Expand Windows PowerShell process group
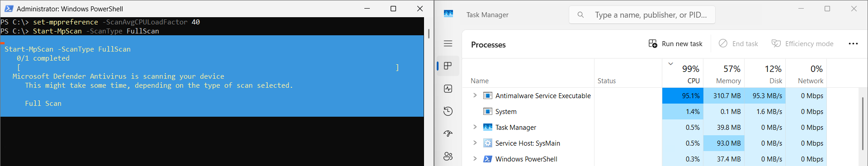The height and width of the screenshot is (166, 868). click(475, 159)
